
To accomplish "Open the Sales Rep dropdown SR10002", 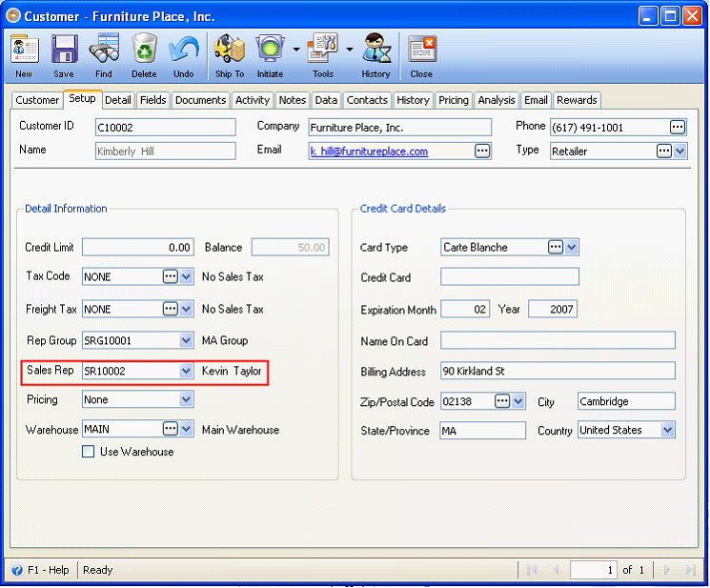I will point(187,371).
